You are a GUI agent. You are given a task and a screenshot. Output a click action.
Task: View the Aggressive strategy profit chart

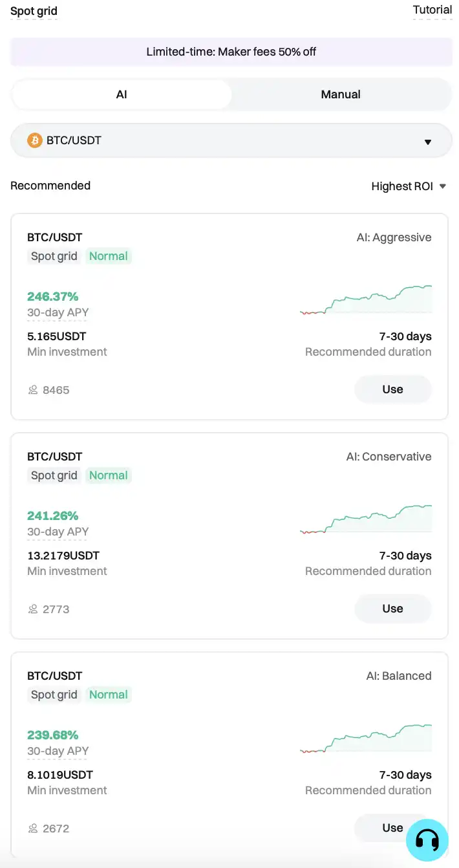click(366, 300)
